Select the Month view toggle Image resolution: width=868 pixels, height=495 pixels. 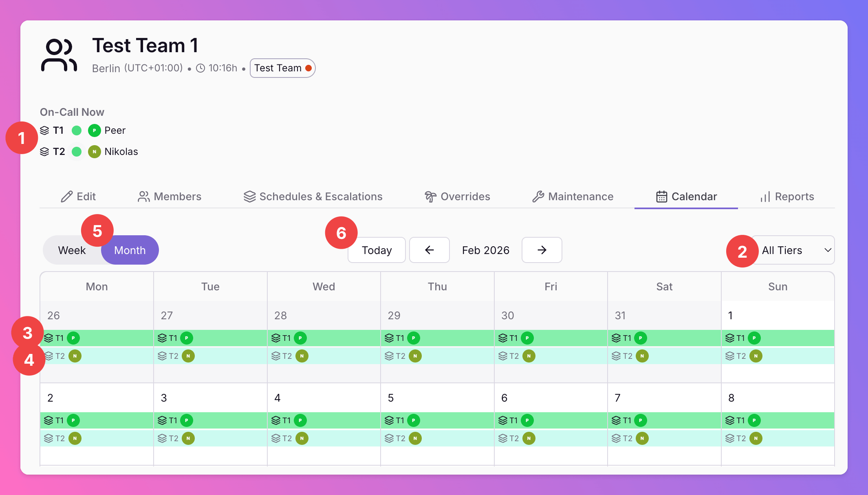point(130,250)
